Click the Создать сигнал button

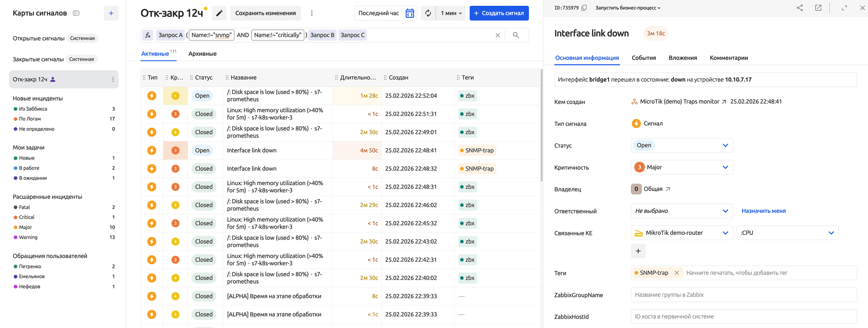point(499,13)
